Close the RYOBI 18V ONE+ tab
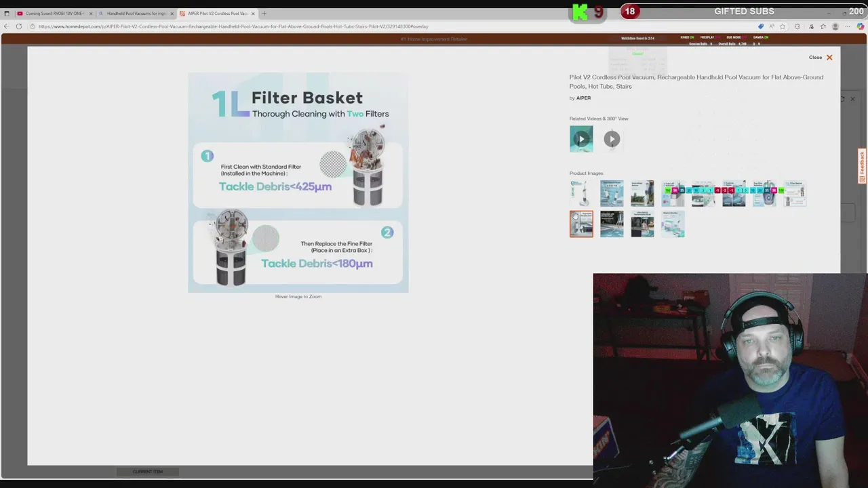Screen dimensions: 868x488 click(91, 14)
